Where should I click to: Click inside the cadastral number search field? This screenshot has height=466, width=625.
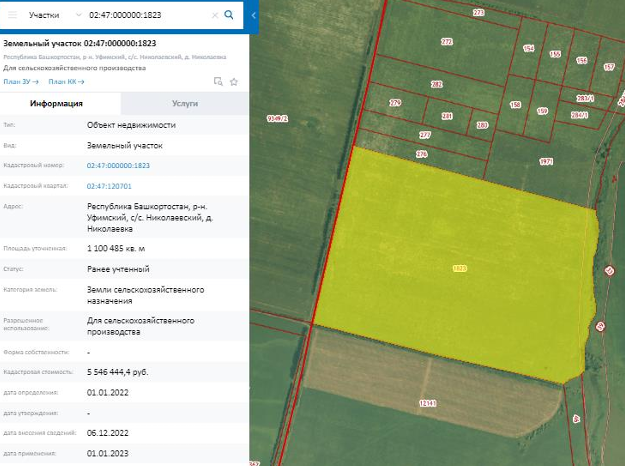tap(147, 16)
